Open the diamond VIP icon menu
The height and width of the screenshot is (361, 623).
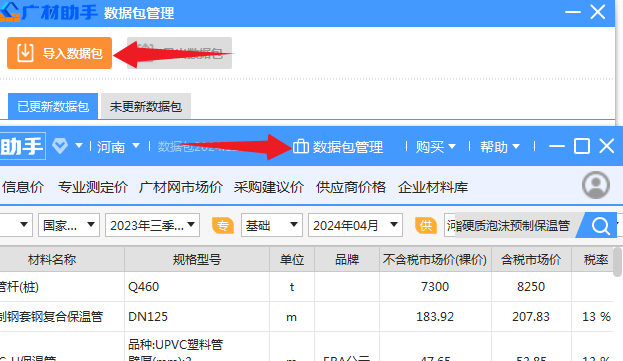point(60,146)
